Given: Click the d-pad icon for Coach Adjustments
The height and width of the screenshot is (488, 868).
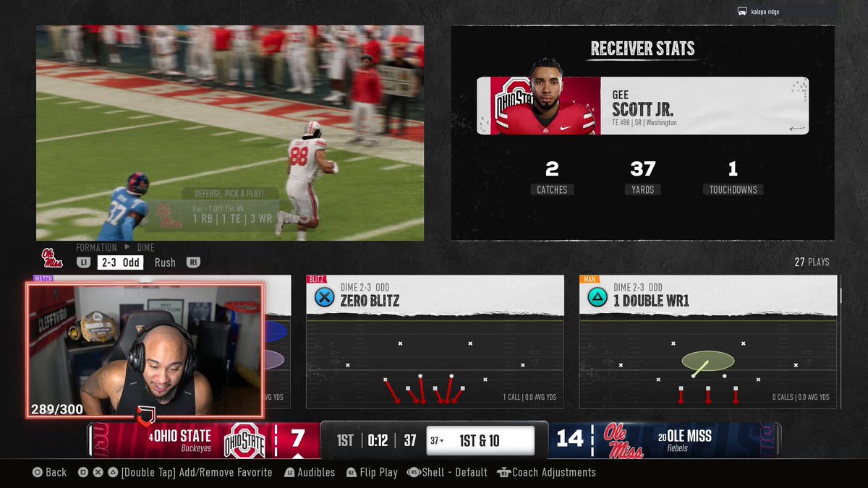Looking at the screenshot, I should click(x=503, y=472).
